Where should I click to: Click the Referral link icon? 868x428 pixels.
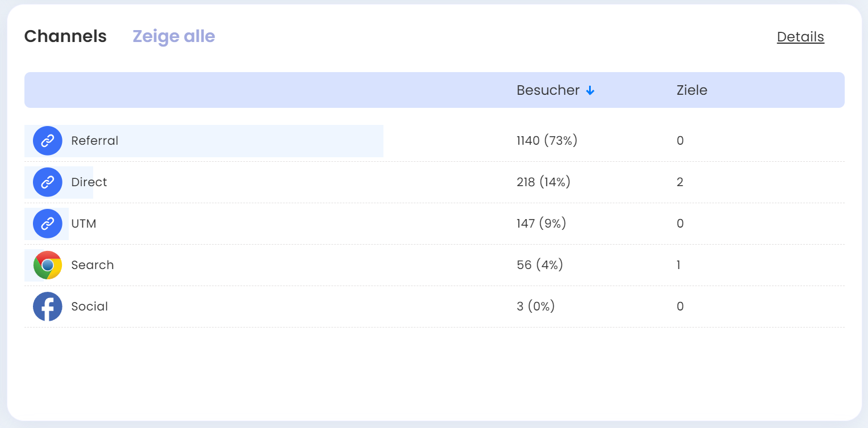click(x=47, y=140)
